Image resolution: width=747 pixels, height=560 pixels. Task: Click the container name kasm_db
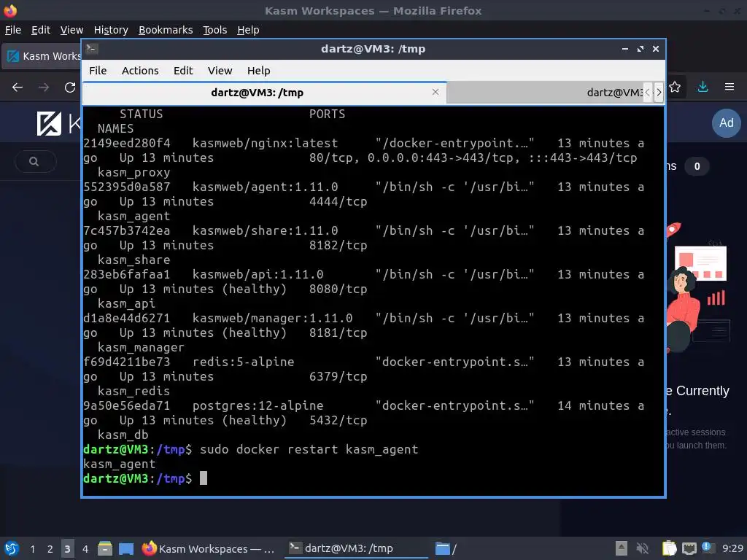click(123, 435)
